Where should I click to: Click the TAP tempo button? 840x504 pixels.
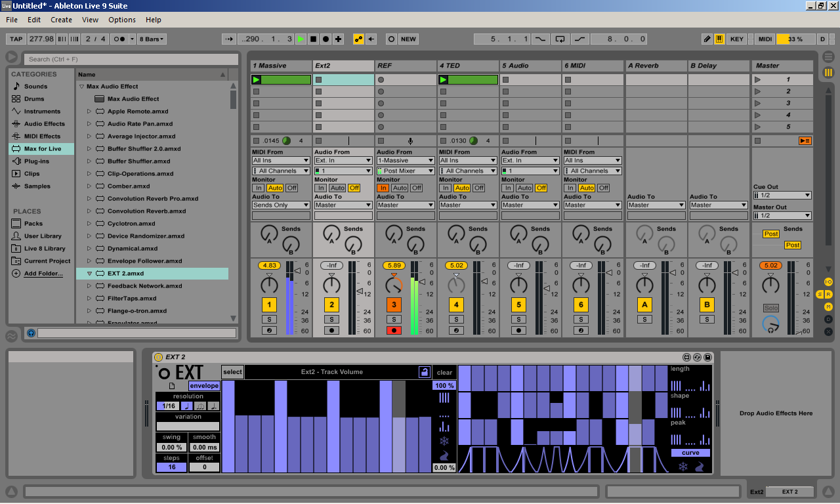coord(16,39)
